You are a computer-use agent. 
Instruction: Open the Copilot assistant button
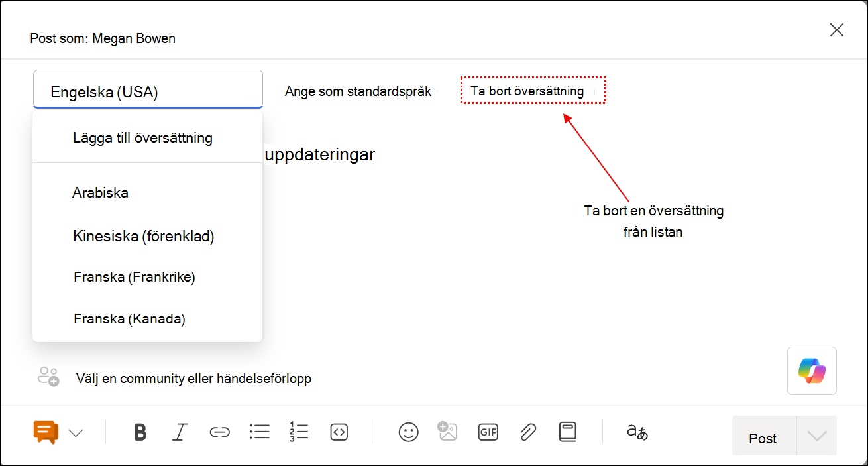click(812, 371)
